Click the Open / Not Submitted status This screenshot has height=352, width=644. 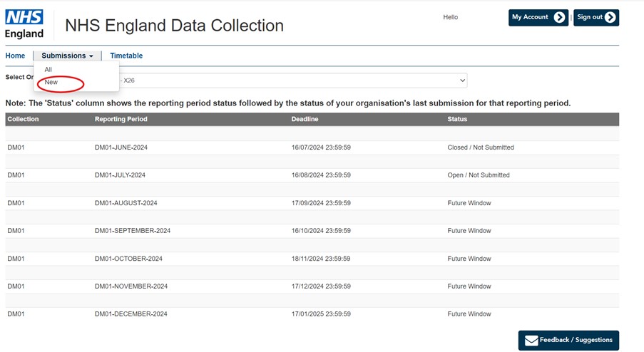click(x=479, y=175)
